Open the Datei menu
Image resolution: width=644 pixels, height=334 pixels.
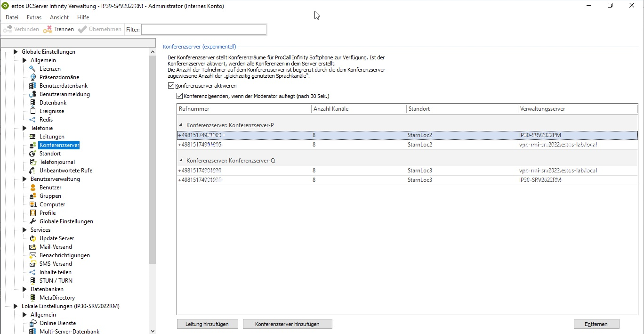point(12,17)
